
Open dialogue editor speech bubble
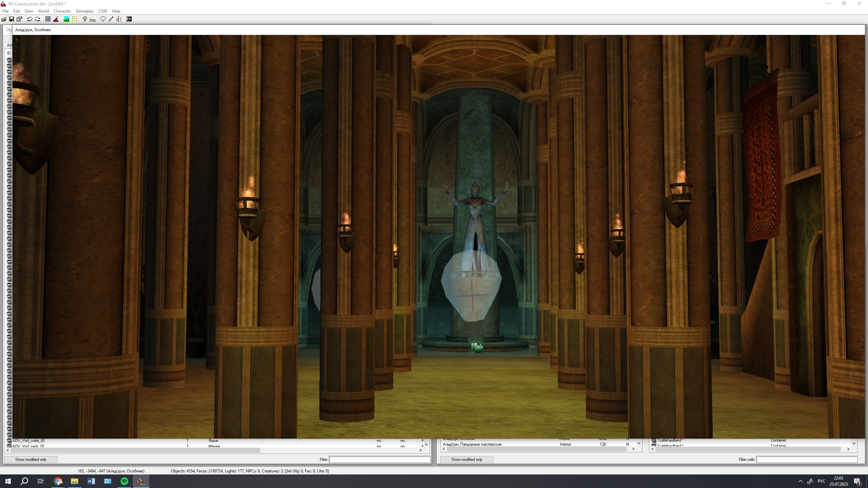pos(103,19)
